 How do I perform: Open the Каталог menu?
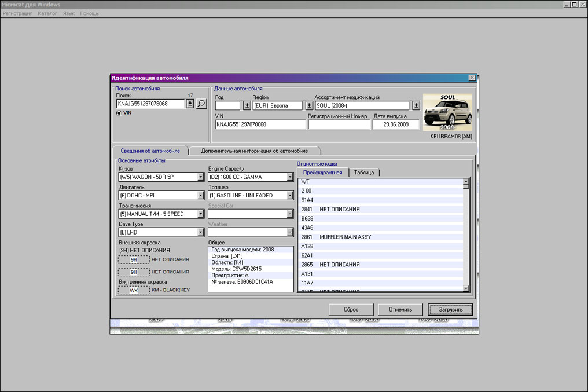(47, 13)
